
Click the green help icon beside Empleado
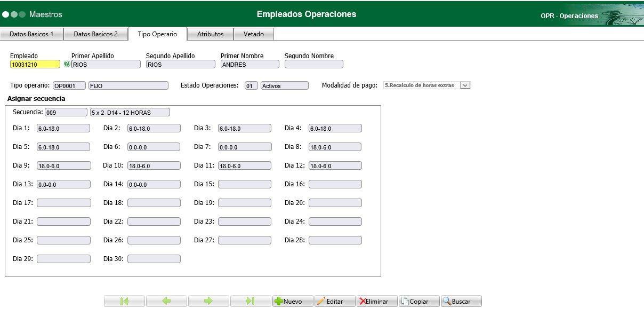click(x=67, y=64)
